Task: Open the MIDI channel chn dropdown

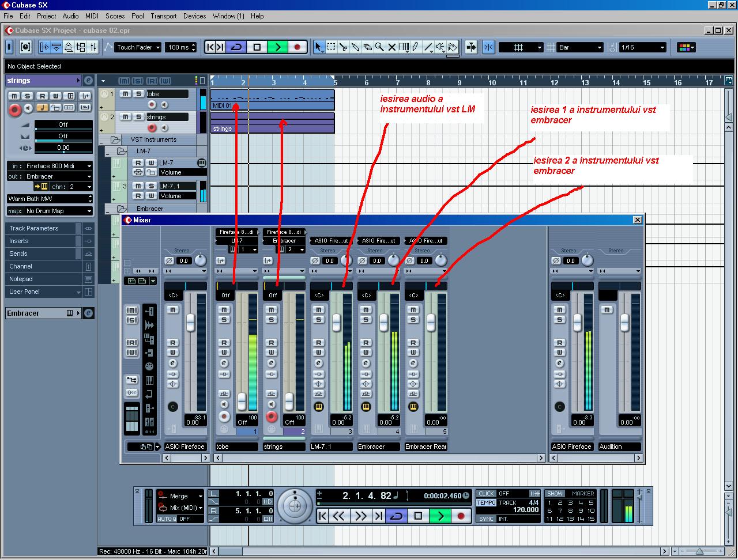Action: pyautogui.click(x=71, y=187)
